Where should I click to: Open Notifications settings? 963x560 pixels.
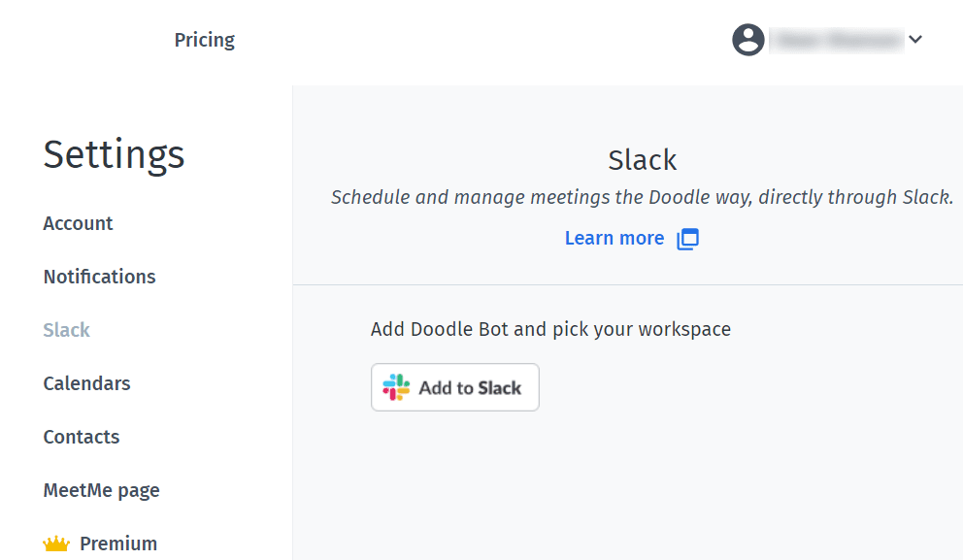(99, 277)
